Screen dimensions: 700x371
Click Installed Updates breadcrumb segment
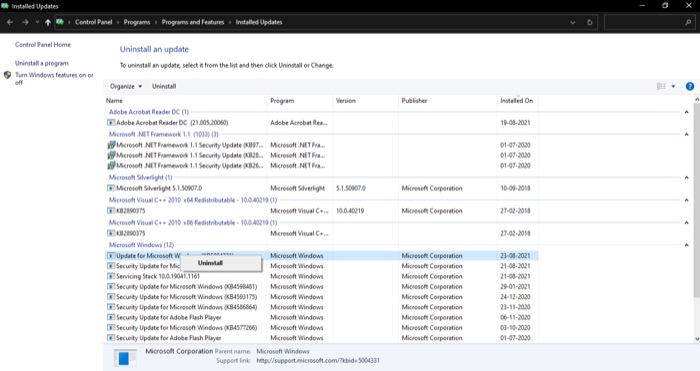pos(259,22)
